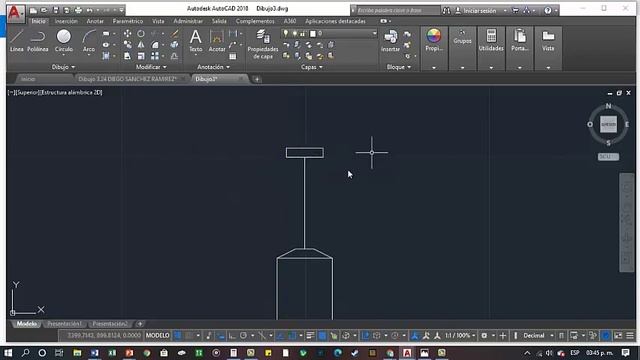Choose the Mirror (simetría) tool
This screenshot has width=640, height=360.
click(141, 44)
